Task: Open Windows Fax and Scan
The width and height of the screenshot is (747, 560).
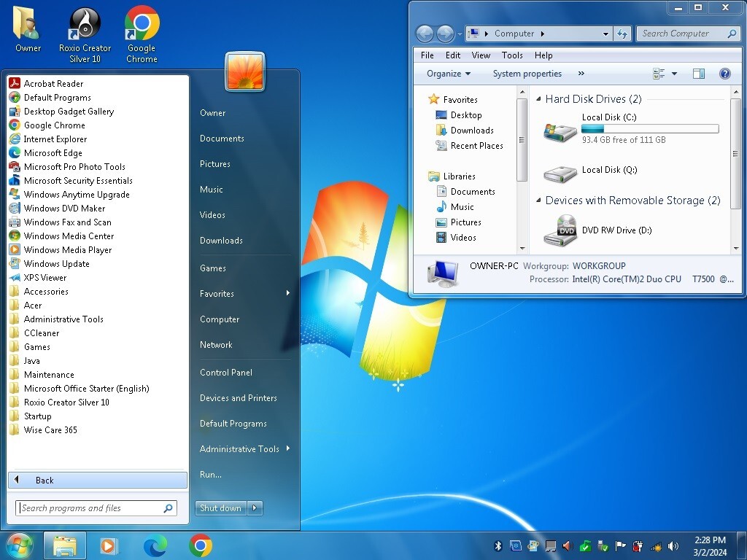Action: (61, 222)
